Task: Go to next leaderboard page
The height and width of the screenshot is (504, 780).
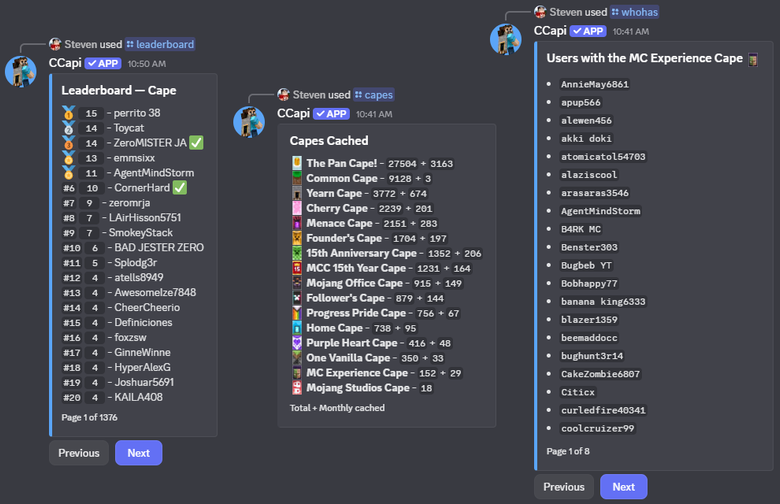Action: coord(138,453)
